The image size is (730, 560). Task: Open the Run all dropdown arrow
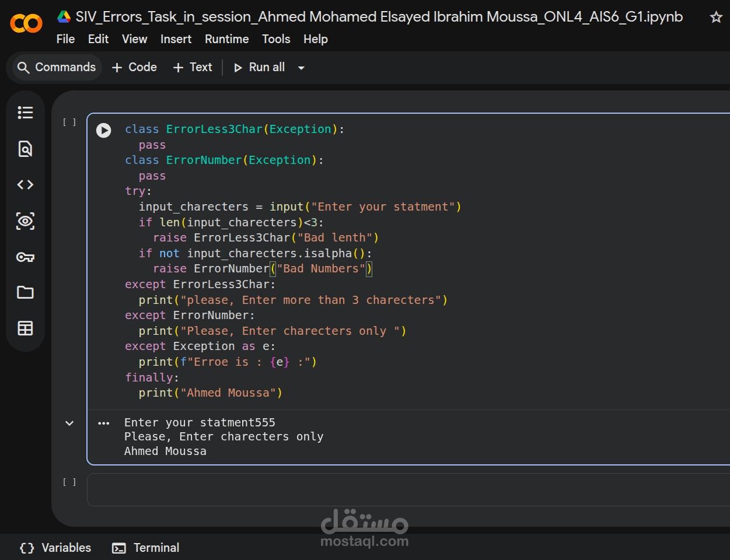[301, 68]
